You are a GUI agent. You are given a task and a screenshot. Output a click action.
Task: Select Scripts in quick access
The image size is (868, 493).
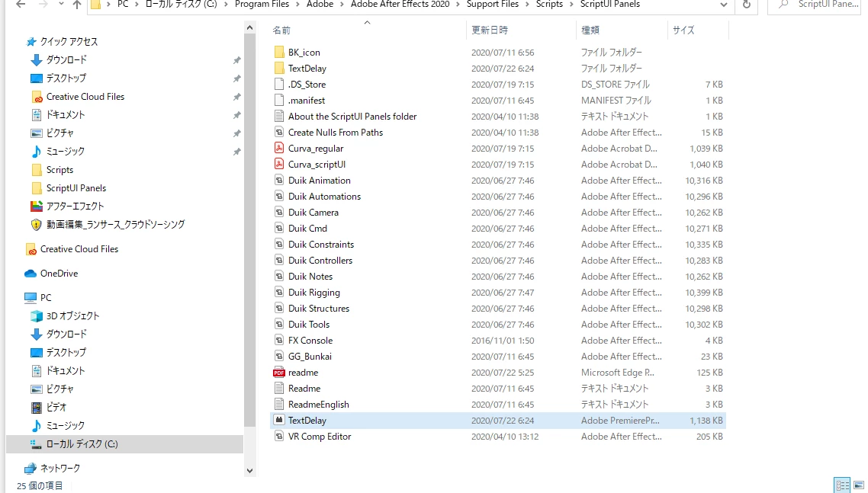click(x=59, y=170)
